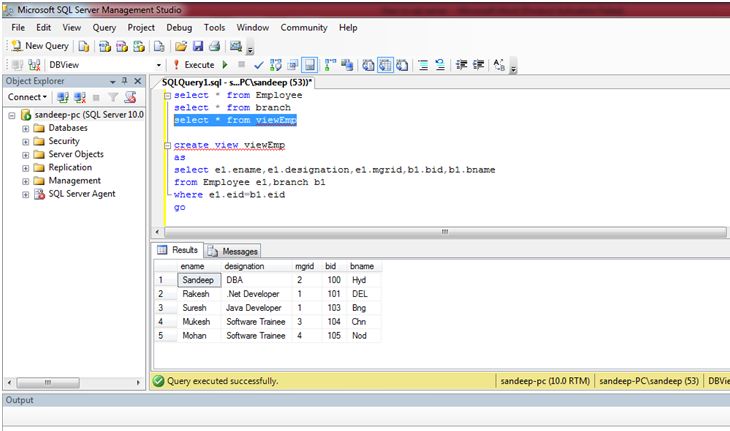
Task: Select row header number 5 in results
Action: pos(165,336)
